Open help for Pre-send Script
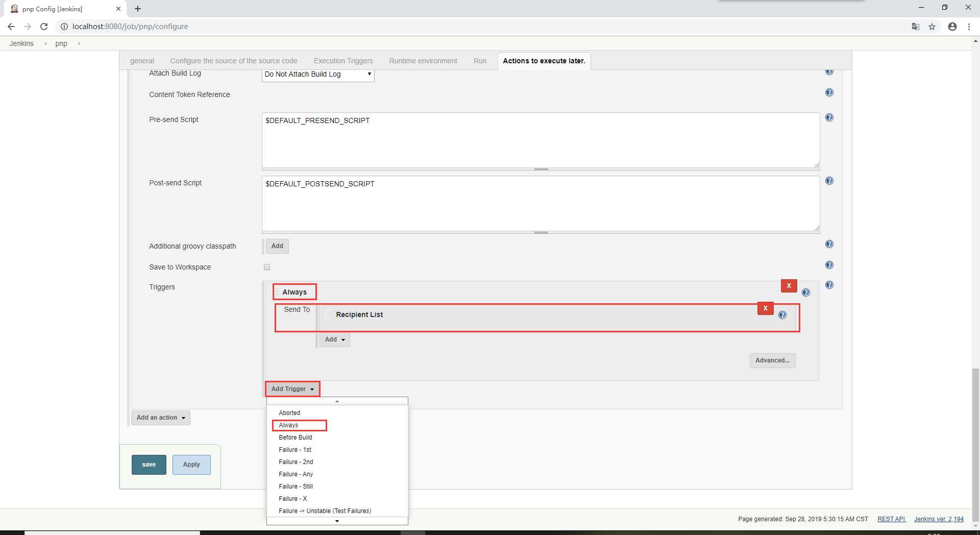Screen dimensions: 980x535 829,117
